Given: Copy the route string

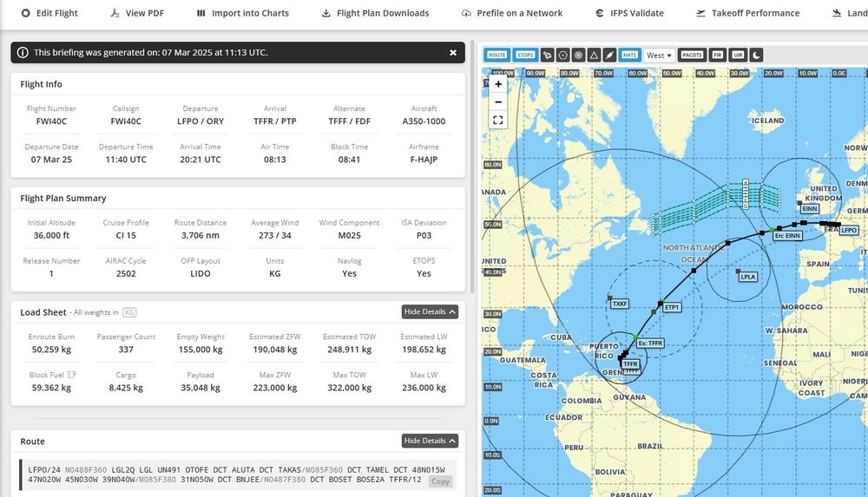Looking at the screenshot, I should (441, 481).
